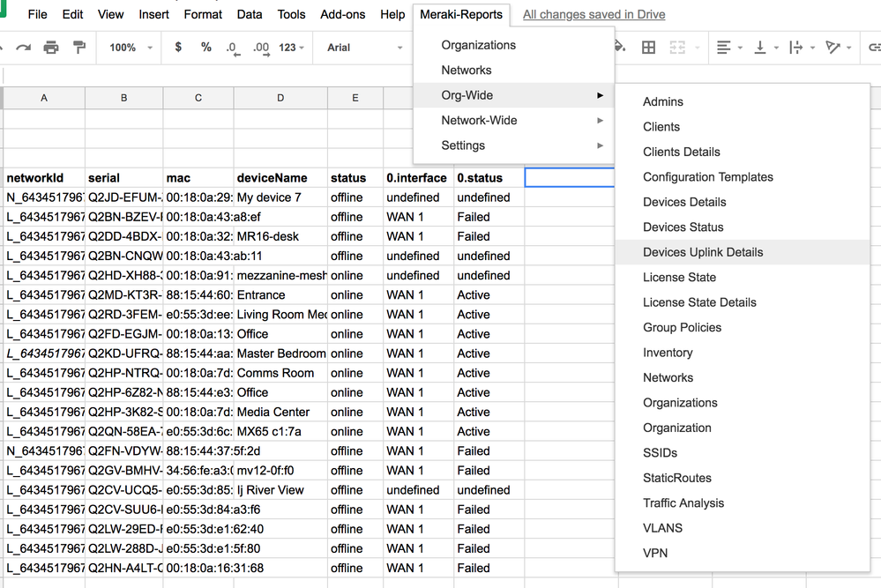This screenshot has height=588, width=881.
Task: Choose Devices Uplink Details report
Action: [x=743, y=252]
